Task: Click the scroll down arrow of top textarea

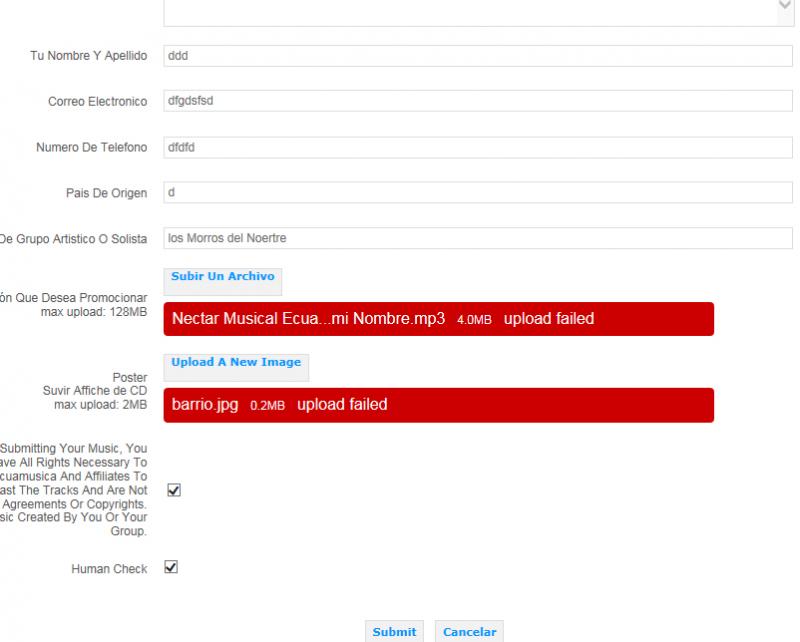Action: pos(785,5)
